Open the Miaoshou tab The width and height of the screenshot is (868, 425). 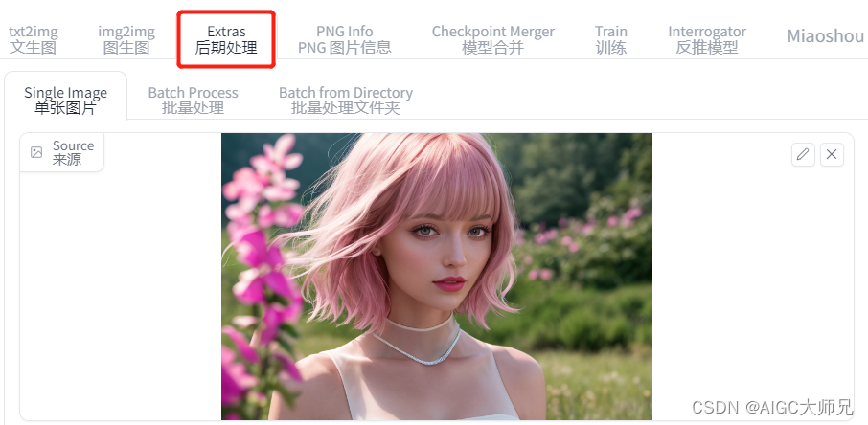tap(826, 36)
